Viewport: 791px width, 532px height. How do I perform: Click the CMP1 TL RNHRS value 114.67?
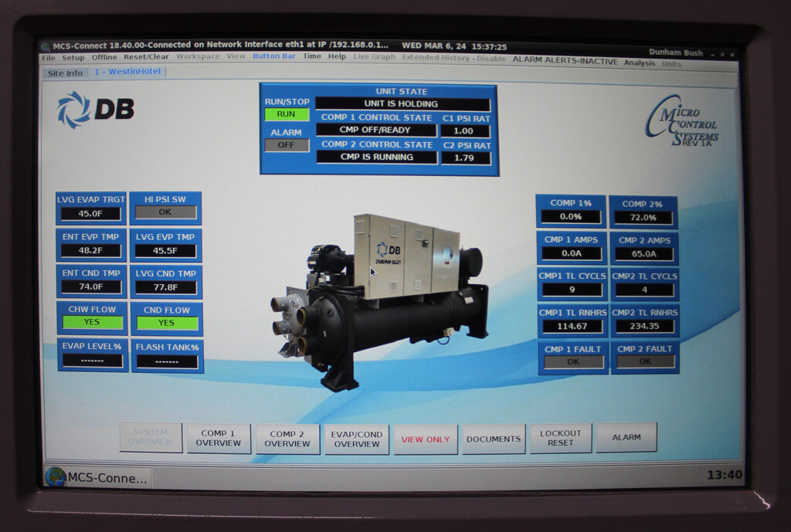pyautogui.click(x=572, y=327)
